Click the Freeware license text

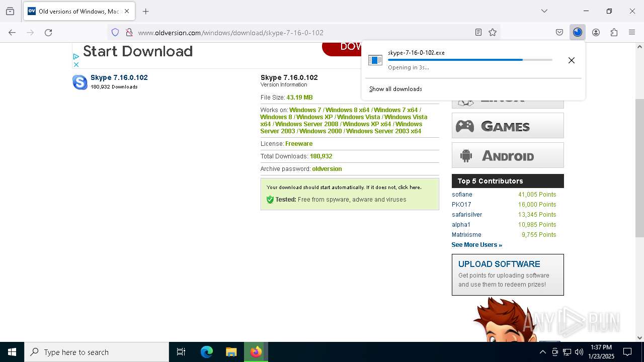click(299, 144)
